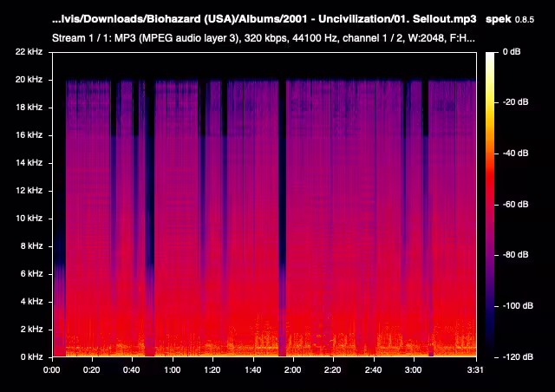Click the -120 dB scale label
Image resolution: width=555 pixels, height=392 pixels.
[518, 357]
